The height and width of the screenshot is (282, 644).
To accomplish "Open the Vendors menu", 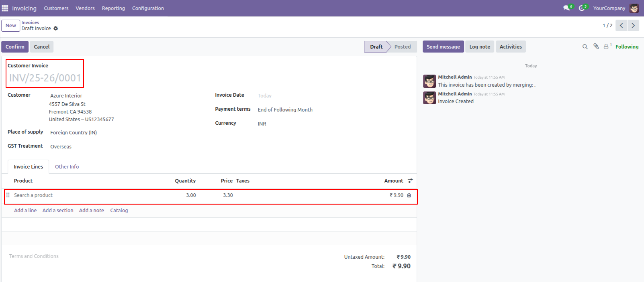I will click(x=85, y=8).
